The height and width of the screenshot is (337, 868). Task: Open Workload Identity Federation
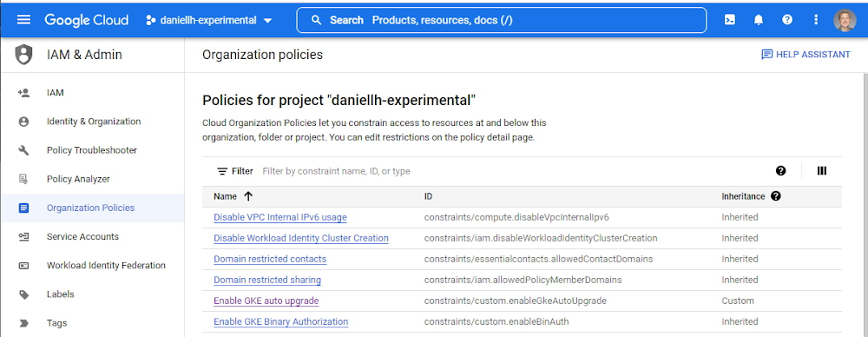[x=106, y=266]
